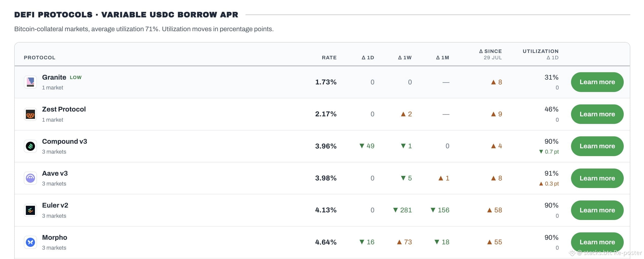The height and width of the screenshot is (259, 644).
Task: Open Learn more for Euler v2
Action: coord(597,210)
